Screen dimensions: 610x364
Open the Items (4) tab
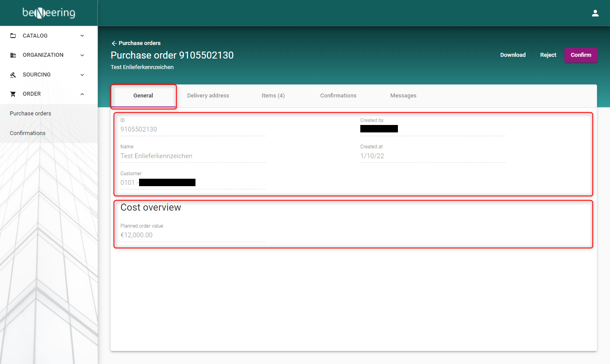[273, 96]
